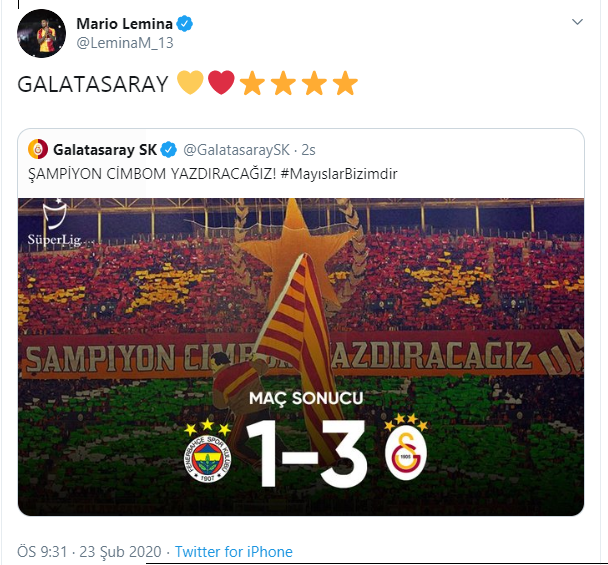
Task: Click Mario Lemina's blue verified badge
Action: coord(185,24)
